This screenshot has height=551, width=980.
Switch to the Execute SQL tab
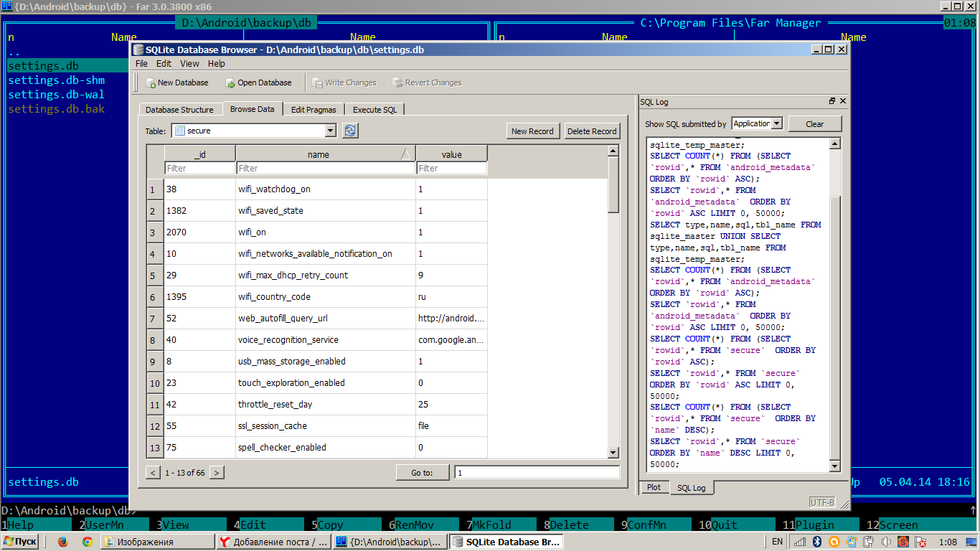coord(374,110)
